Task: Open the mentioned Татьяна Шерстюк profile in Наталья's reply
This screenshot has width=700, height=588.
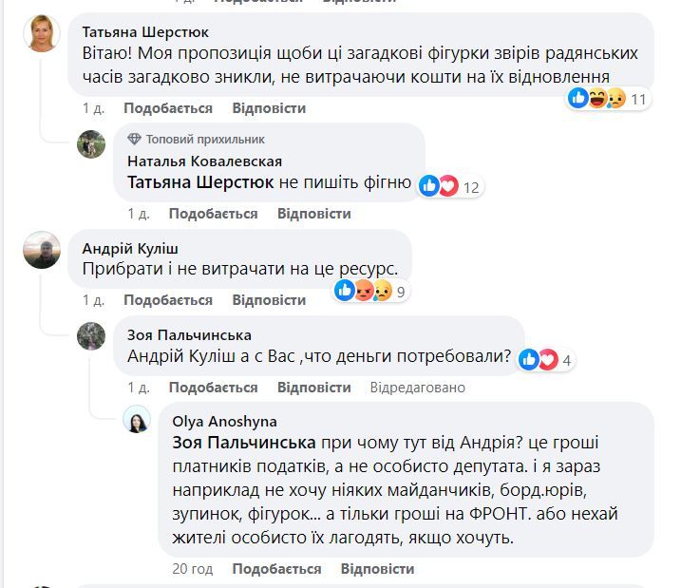Action: [200, 182]
